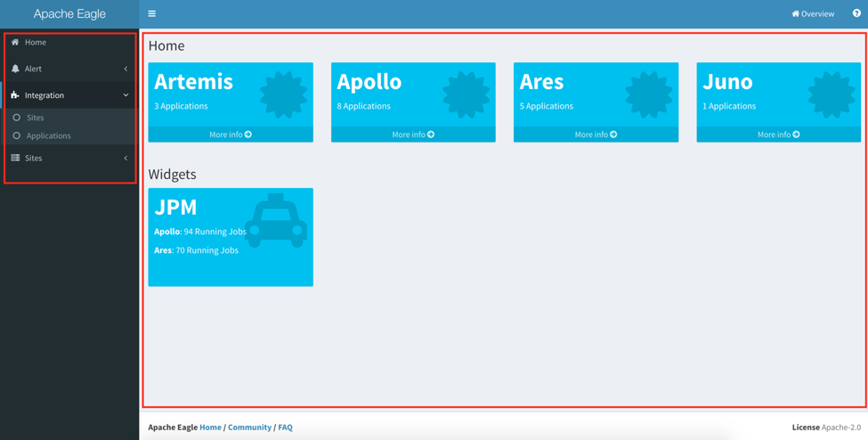This screenshot has width=868, height=440.
Task: Click the Alert bell icon
Action: pos(15,69)
